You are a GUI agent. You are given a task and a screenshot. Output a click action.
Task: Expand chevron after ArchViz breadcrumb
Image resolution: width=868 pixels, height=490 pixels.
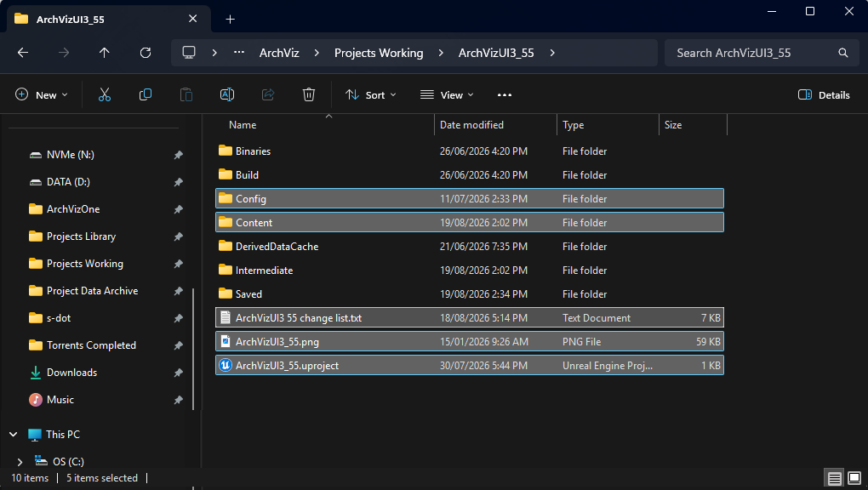tap(317, 53)
